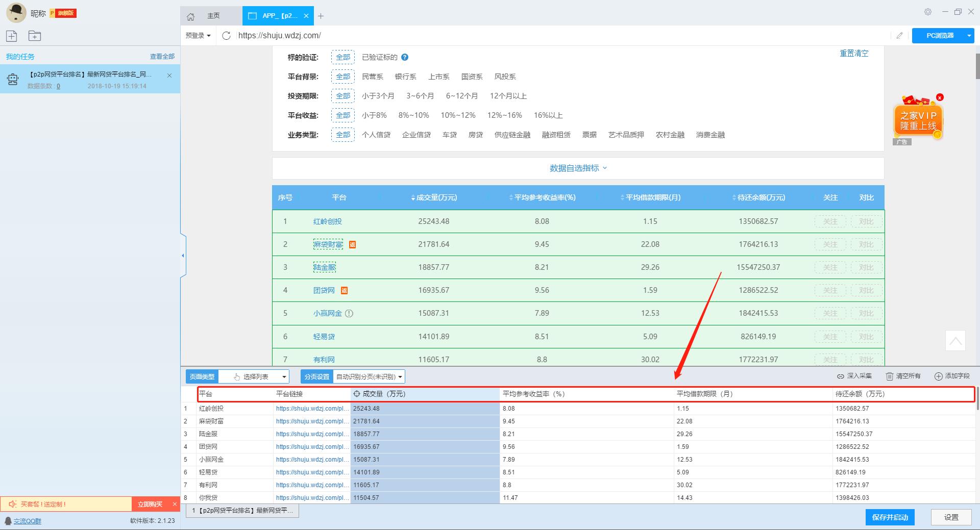Open the 选择列表 page type dropdown
This screenshot has height=530, width=980.
coord(254,376)
